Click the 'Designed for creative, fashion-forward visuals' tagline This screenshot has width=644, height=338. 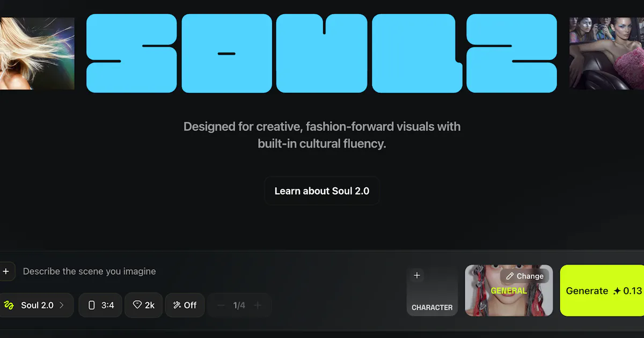[x=322, y=135]
